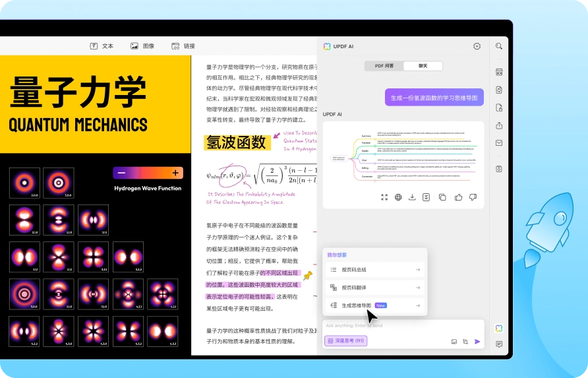The width and height of the screenshot is (588, 378).
Task: Click the 量子力学 title text
Action: click(78, 92)
